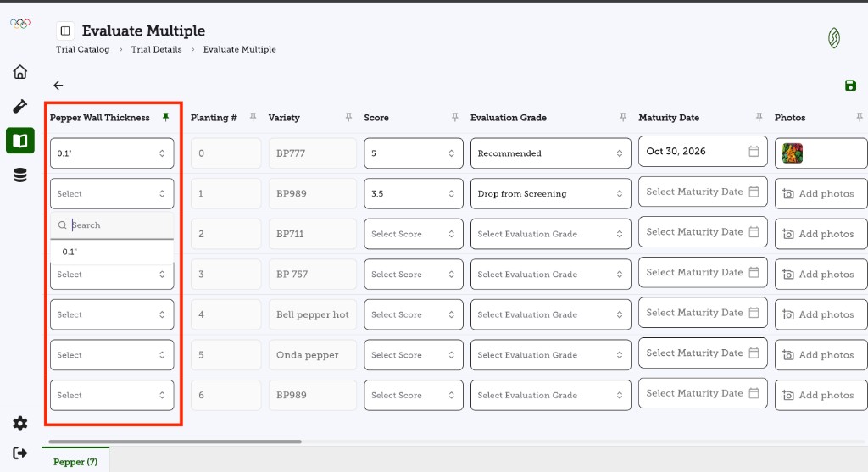This screenshot has width=868, height=472.
Task: Click the BP777 variety cell
Action: coord(313,153)
